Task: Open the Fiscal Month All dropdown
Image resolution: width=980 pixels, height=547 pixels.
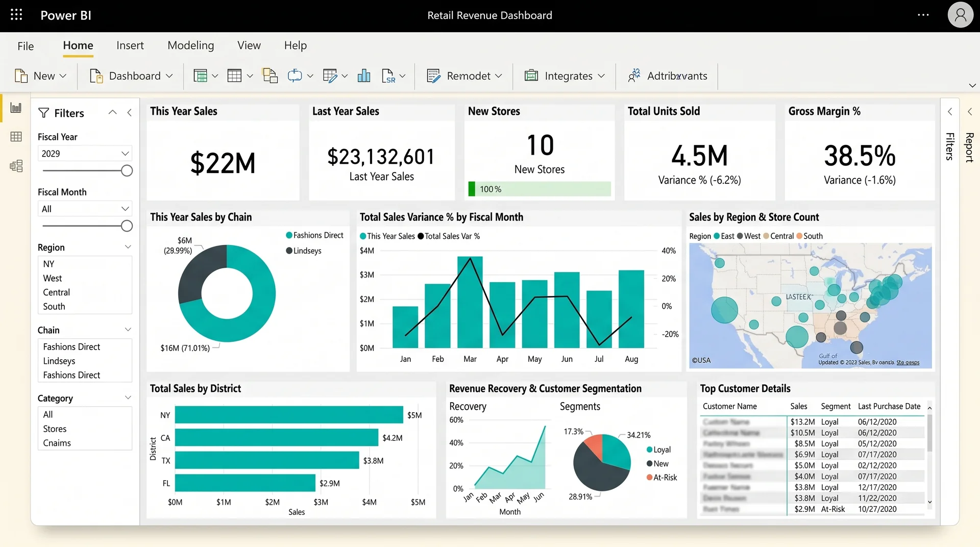Action: (x=85, y=209)
